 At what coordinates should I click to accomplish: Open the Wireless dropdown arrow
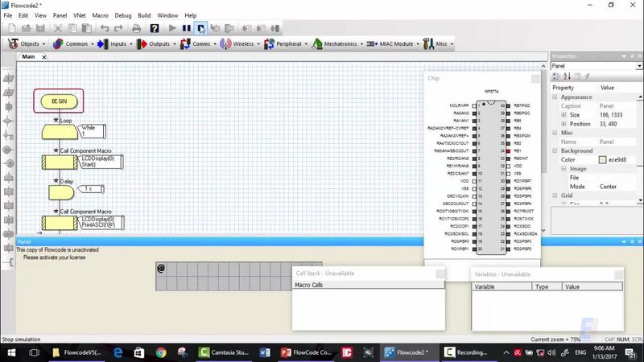tap(258, 44)
